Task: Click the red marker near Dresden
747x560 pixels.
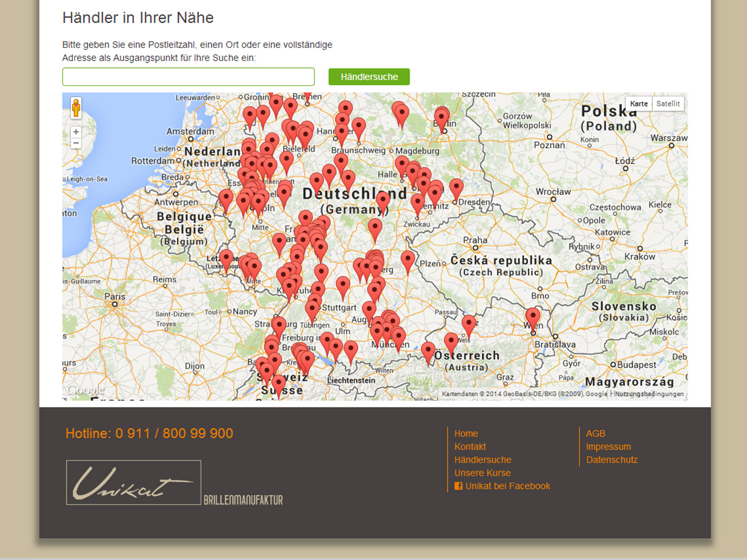Action: click(456, 188)
